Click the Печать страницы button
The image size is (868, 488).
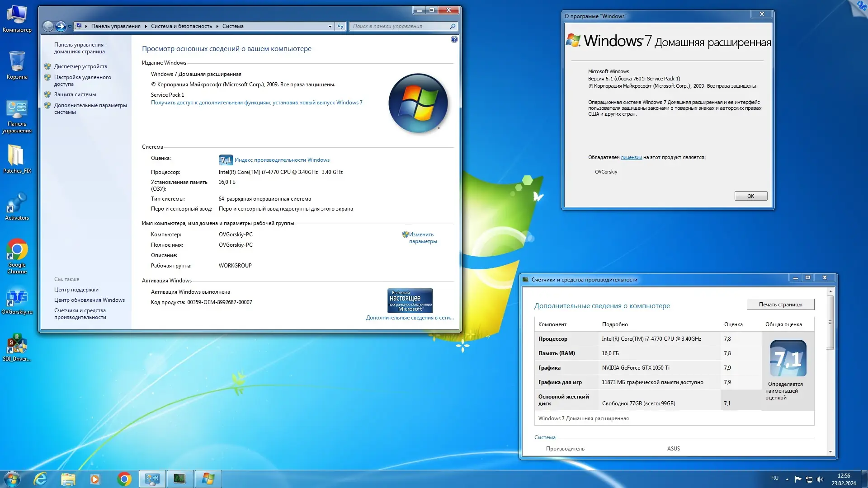pyautogui.click(x=780, y=305)
